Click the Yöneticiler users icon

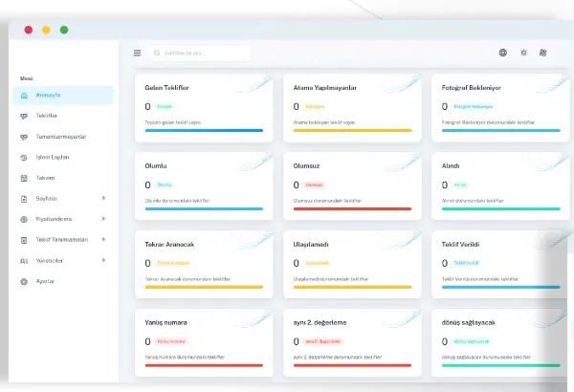coord(24,261)
